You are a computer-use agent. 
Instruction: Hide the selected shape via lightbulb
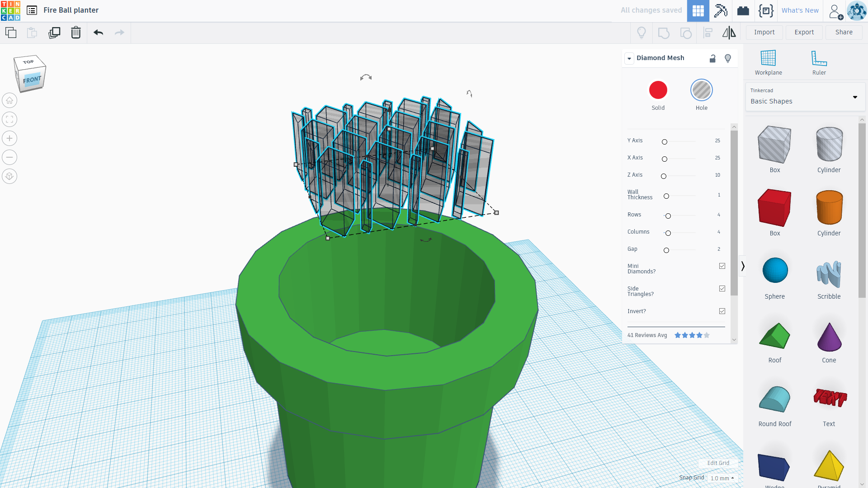(728, 58)
